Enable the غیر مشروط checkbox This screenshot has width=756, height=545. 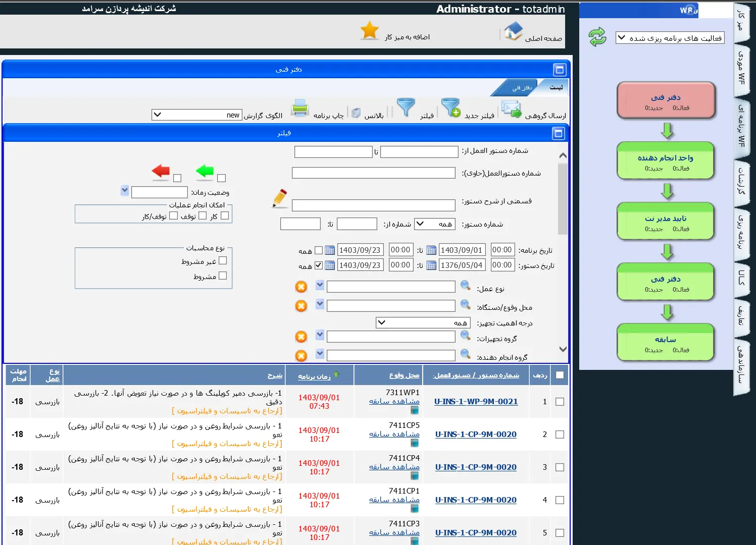click(223, 261)
